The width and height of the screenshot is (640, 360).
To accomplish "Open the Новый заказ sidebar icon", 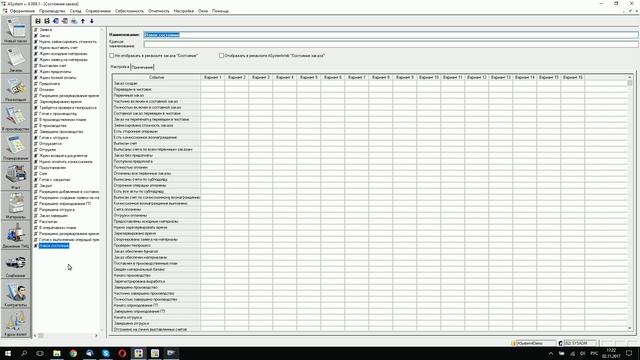I will 16,30.
